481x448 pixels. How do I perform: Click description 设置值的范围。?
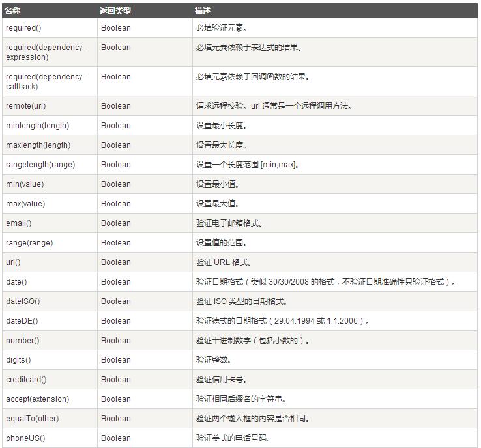pos(222,243)
